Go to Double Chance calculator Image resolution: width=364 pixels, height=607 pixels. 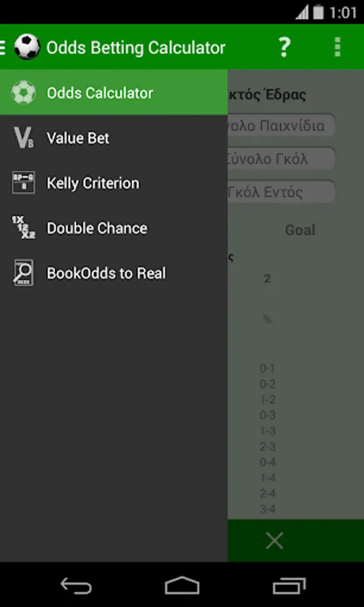(x=114, y=228)
